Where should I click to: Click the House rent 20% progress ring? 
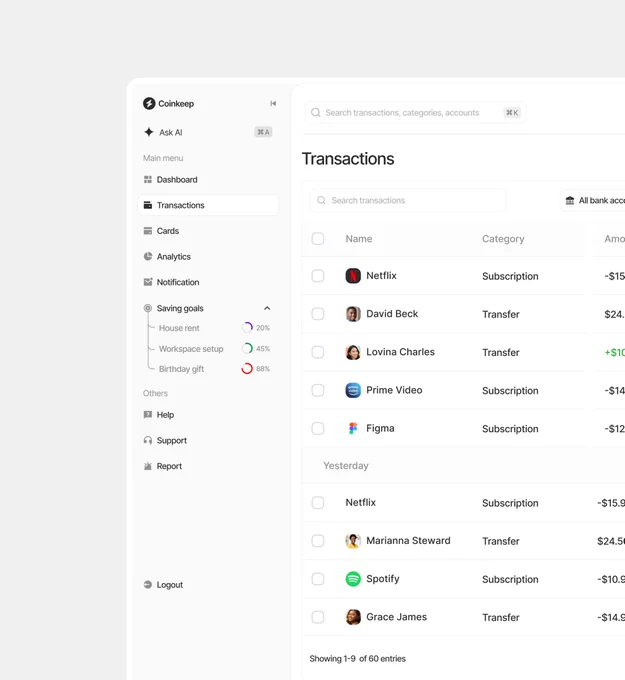click(x=247, y=327)
